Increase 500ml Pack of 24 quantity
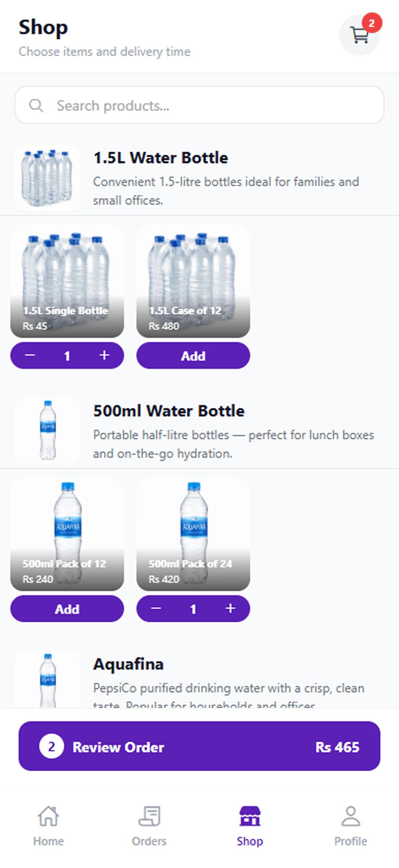 pyautogui.click(x=230, y=608)
